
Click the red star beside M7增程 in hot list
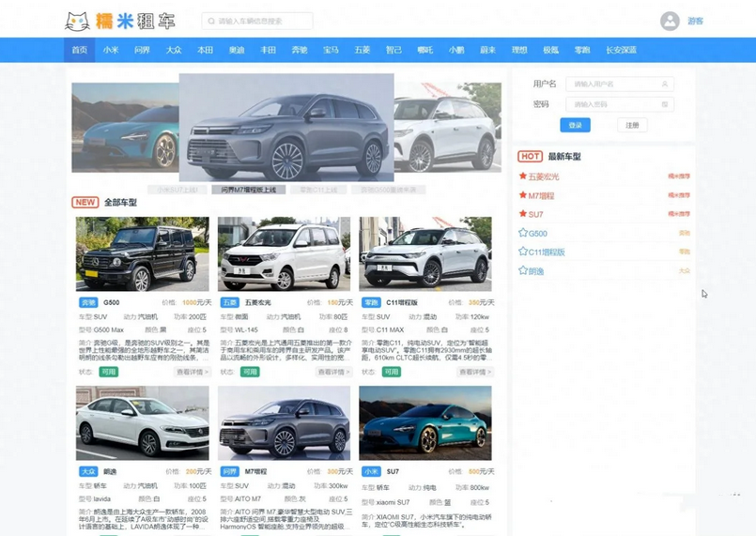pyautogui.click(x=523, y=194)
